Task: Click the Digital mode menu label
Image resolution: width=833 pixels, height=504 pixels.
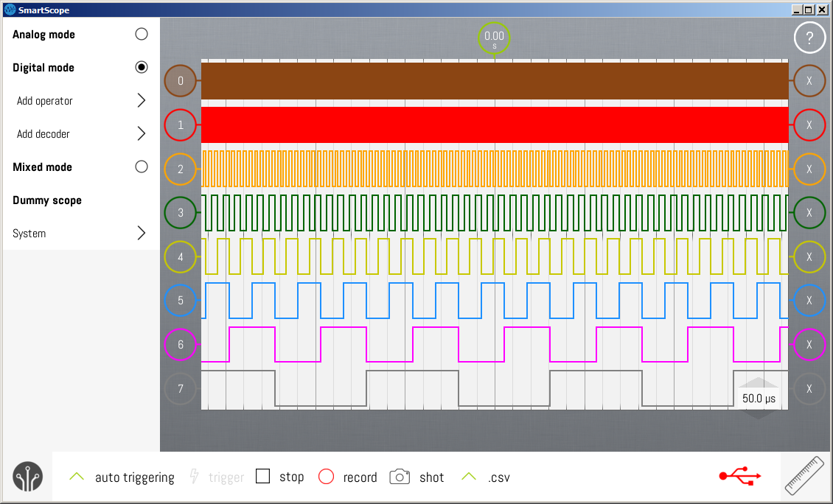Action: pyautogui.click(x=43, y=68)
